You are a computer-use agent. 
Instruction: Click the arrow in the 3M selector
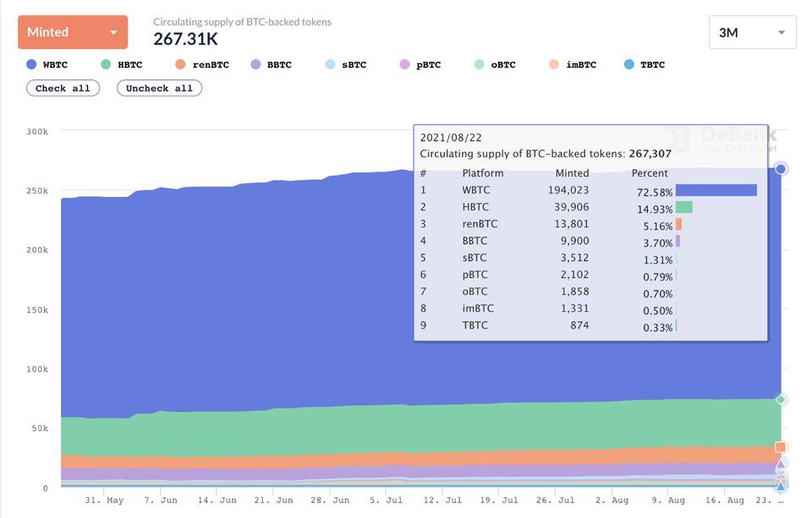782,33
